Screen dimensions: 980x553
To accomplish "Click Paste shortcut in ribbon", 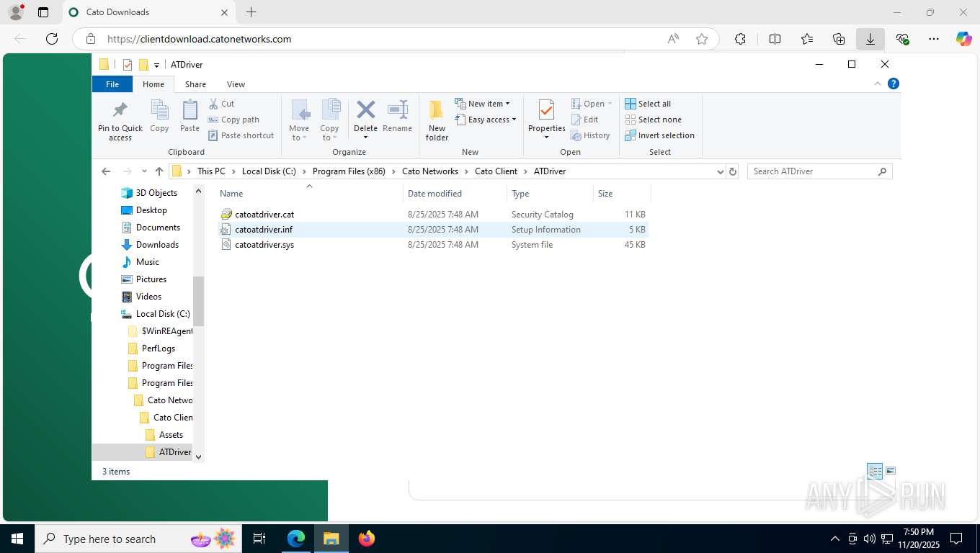I will (x=241, y=135).
